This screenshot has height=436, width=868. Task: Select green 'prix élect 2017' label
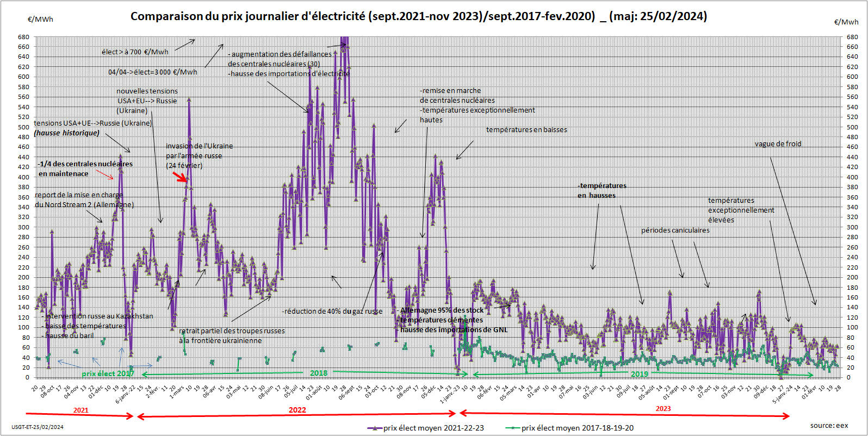tap(108, 374)
